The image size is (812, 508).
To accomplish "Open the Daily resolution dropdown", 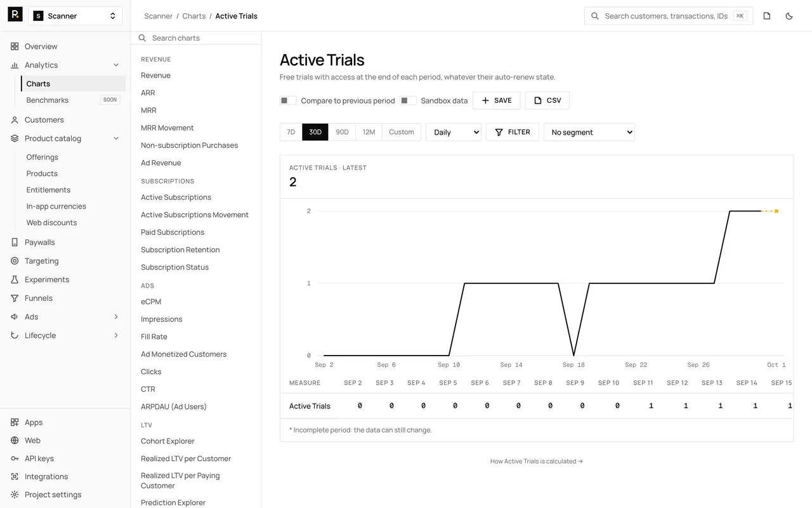I will 454,132.
